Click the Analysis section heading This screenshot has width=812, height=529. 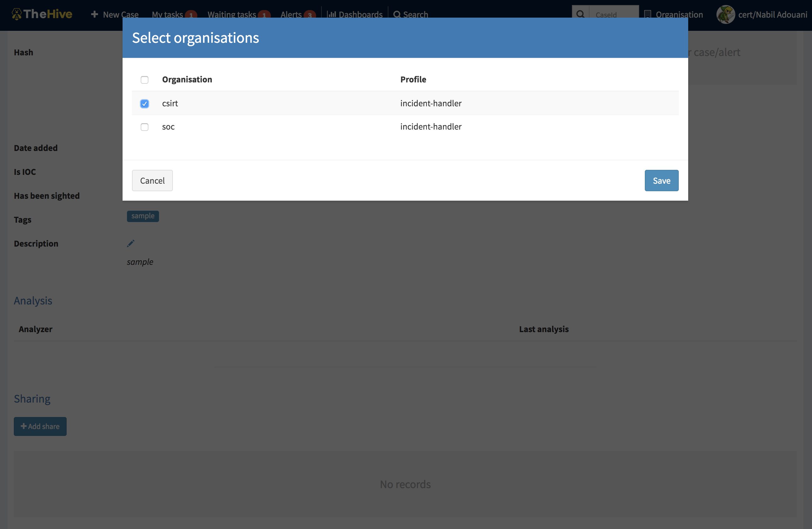pos(33,301)
